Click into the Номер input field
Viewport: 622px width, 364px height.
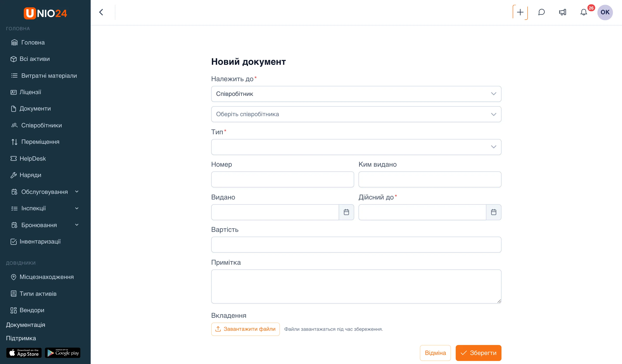click(x=283, y=179)
